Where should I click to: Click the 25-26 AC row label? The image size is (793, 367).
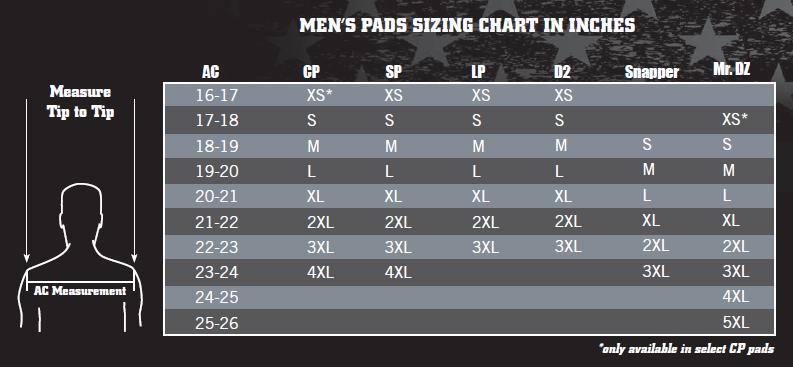pyautogui.click(x=216, y=323)
